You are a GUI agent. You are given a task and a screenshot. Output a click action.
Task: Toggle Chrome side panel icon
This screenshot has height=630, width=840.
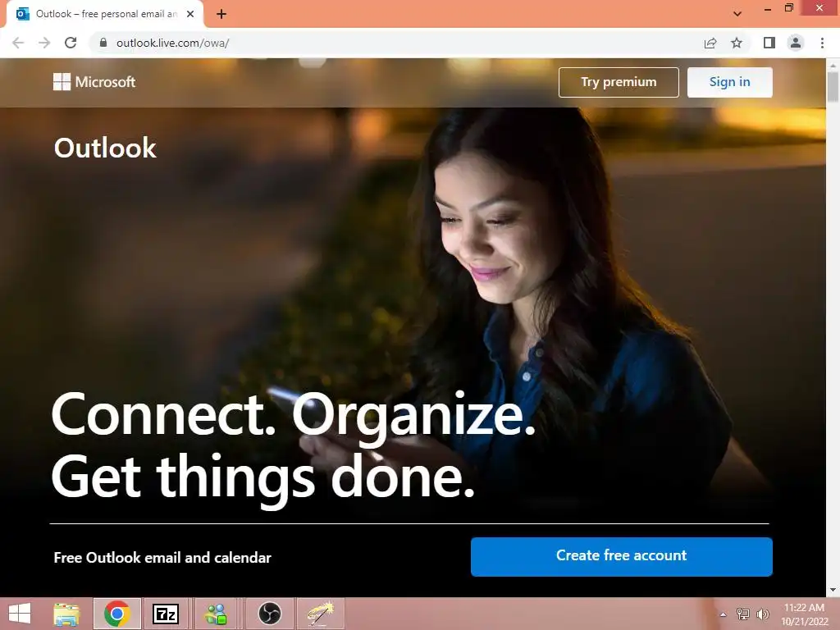pos(769,43)
